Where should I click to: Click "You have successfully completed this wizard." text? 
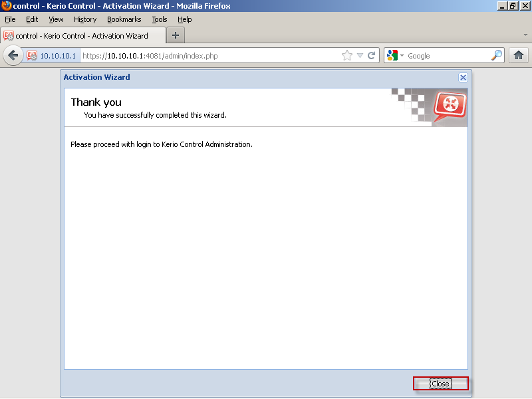point(155,115)
